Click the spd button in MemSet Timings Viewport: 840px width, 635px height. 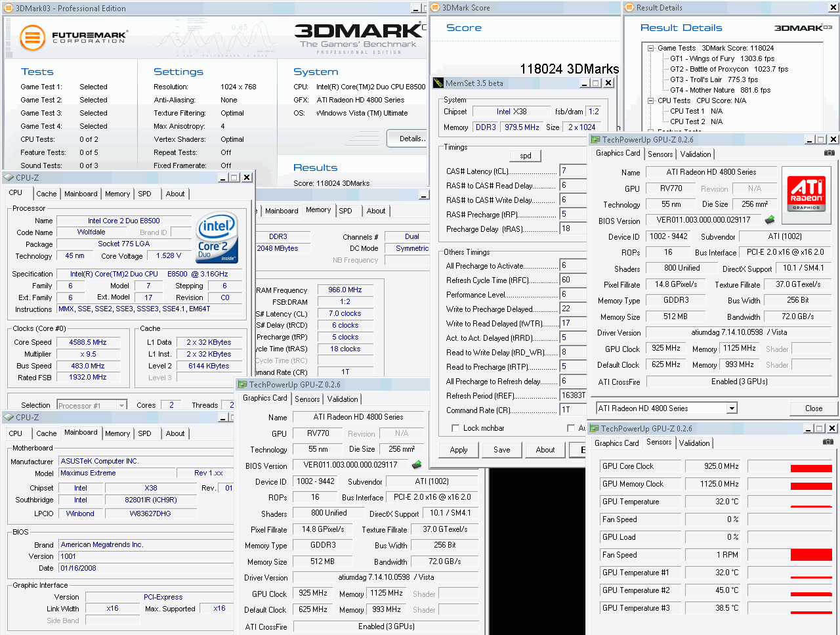526,156
